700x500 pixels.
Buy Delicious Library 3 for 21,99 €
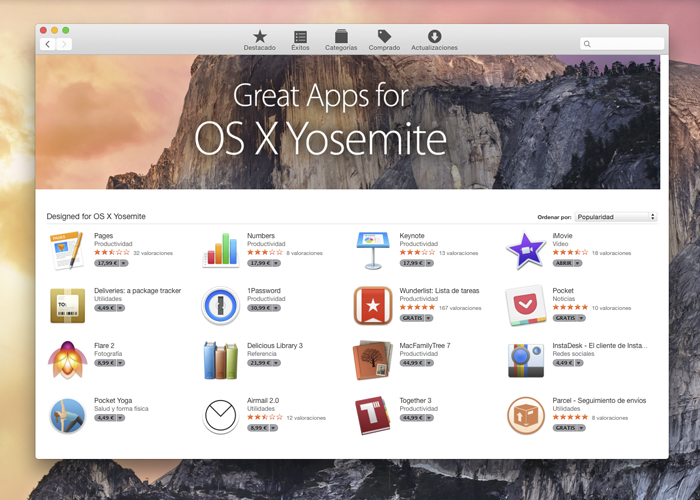pyautogui.click(x=260, y=363)
